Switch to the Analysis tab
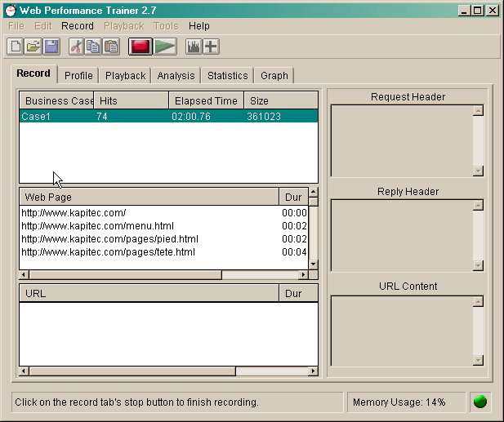504x422 pixels. [x=176, y=76]
